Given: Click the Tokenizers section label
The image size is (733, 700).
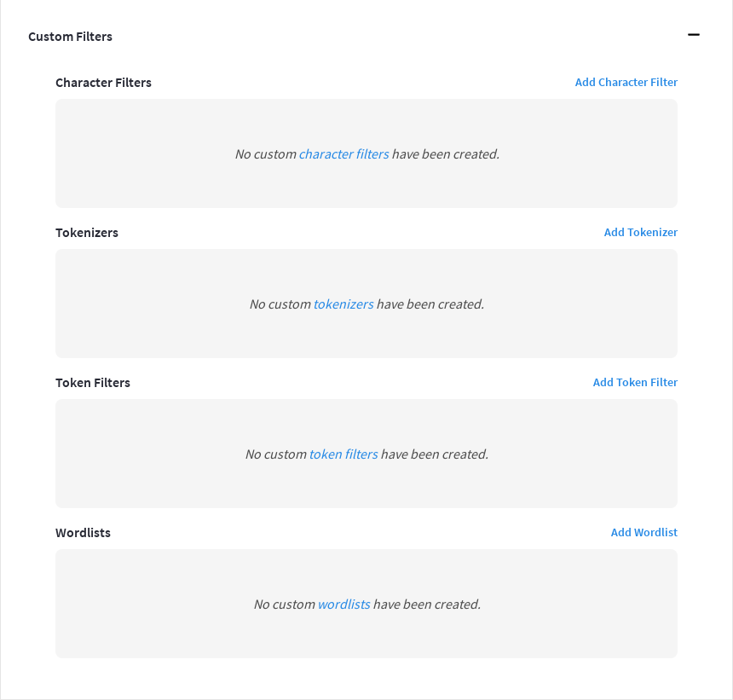Looking at the screenshot, I should tap(86, 232).
